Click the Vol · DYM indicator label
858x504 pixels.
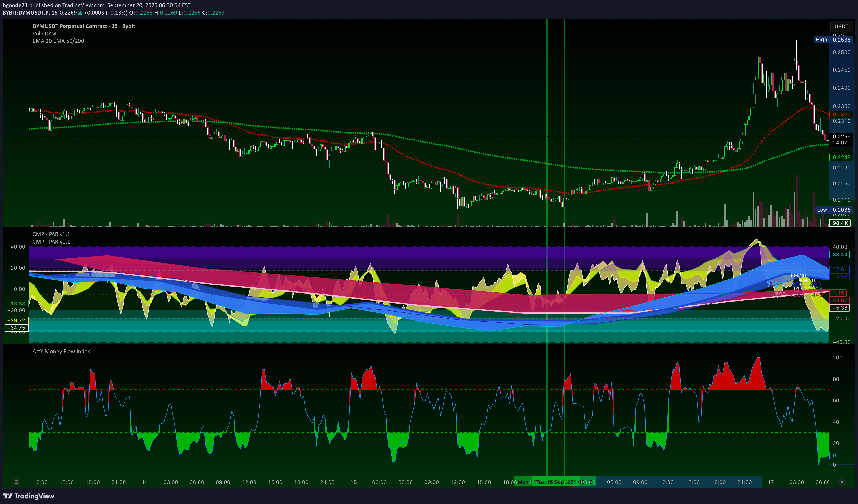44,33
